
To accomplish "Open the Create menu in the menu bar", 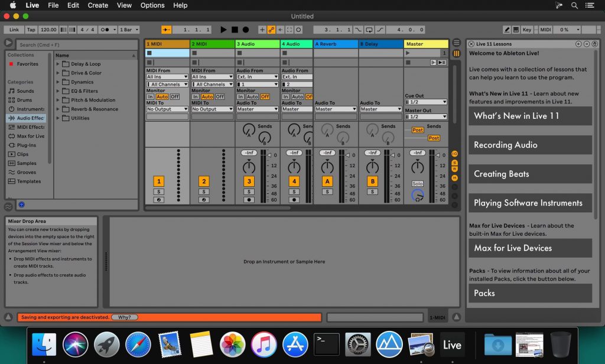I will click(97, 5).
